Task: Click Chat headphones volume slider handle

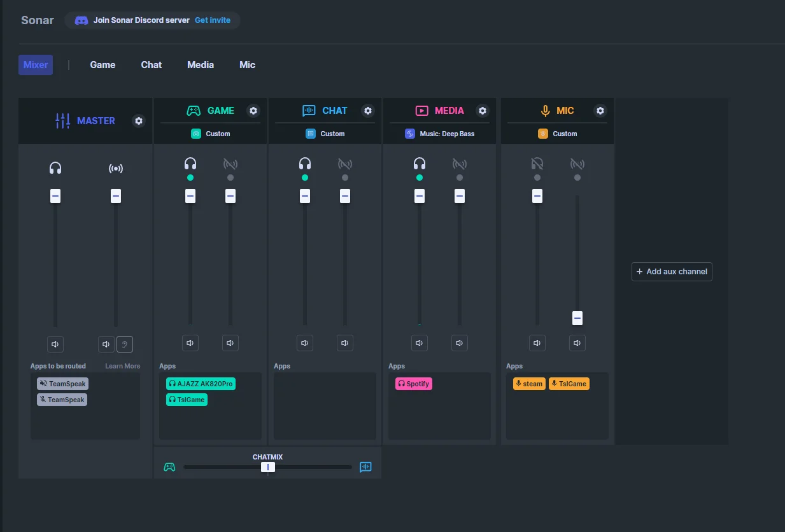Action: tap(305, 196)
